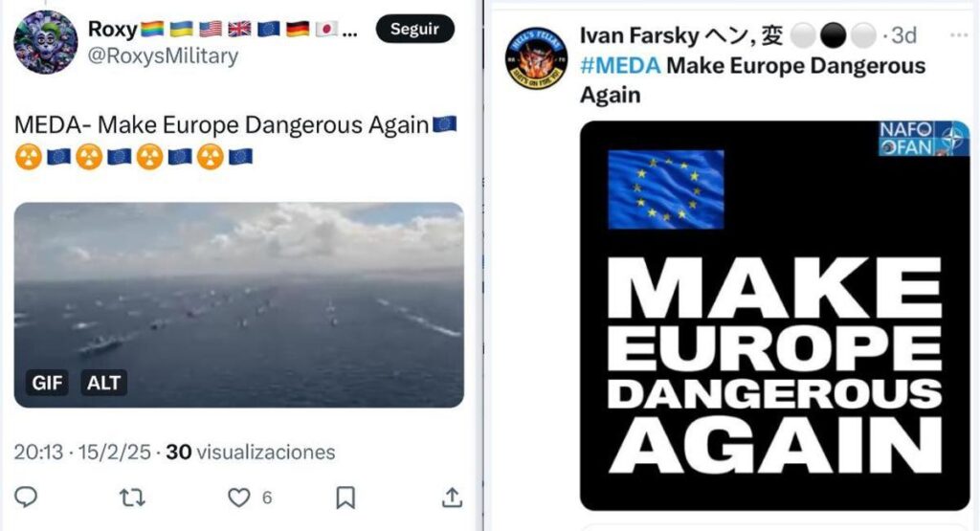Image resolution: width=980 pixels, height=531 pixels.
Task: Open Roxy's profile avatar
Action: coord(46,42)
